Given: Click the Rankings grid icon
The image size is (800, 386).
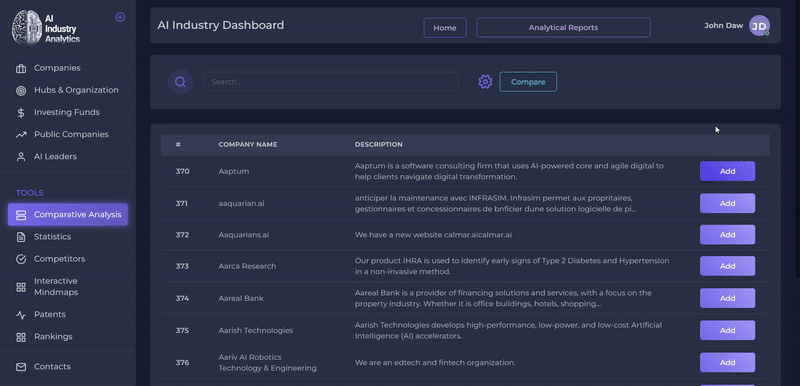Looking at the screenshot, I should coord(21,337).
